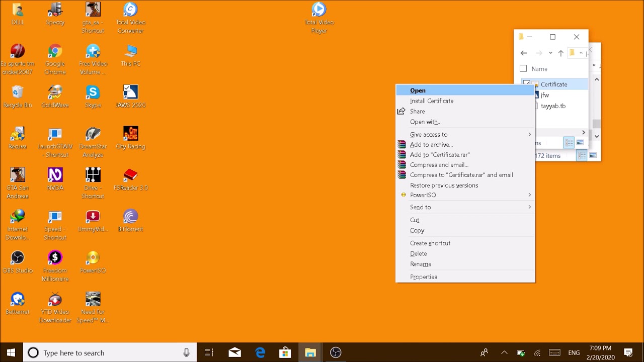Open Task View on taskbar
This screenshot has width=644, height=362.
[x=209, y=353]
